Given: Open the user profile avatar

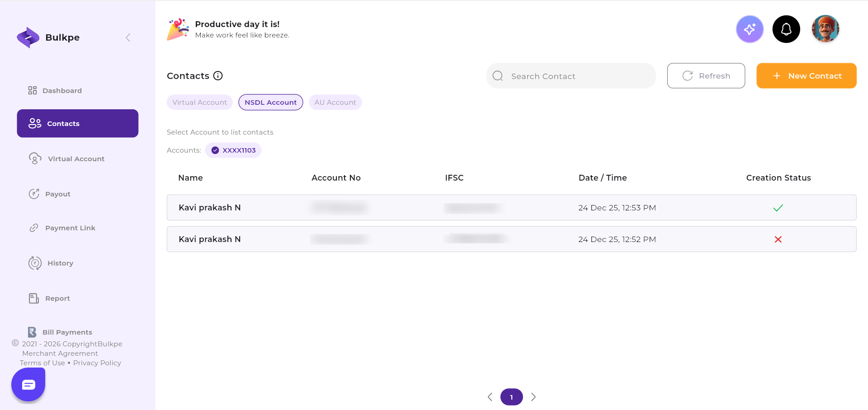Looking at the screenshot, I should tap(825, 29).
